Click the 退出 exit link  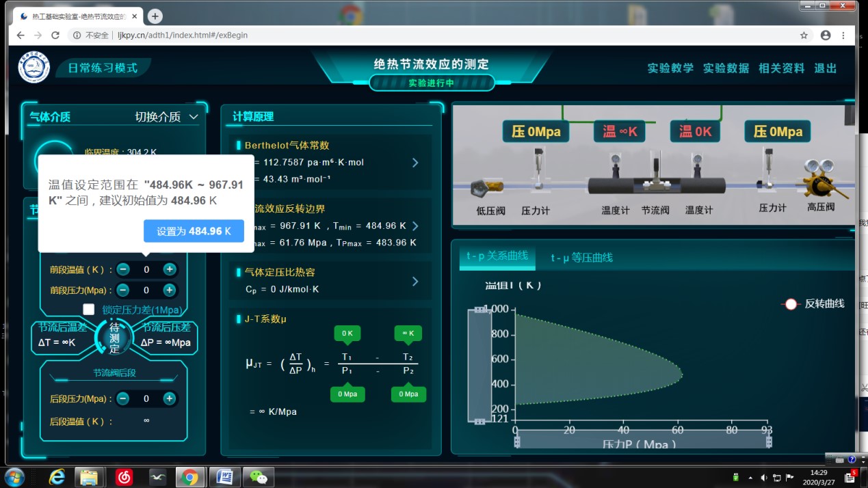pyautogui.click(x=825, y=68)
